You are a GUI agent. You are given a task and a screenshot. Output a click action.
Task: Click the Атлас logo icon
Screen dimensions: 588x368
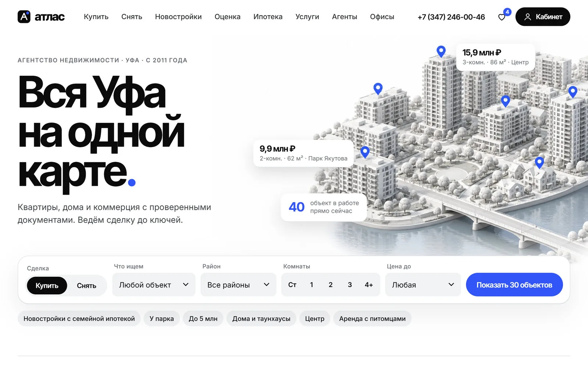24,17
